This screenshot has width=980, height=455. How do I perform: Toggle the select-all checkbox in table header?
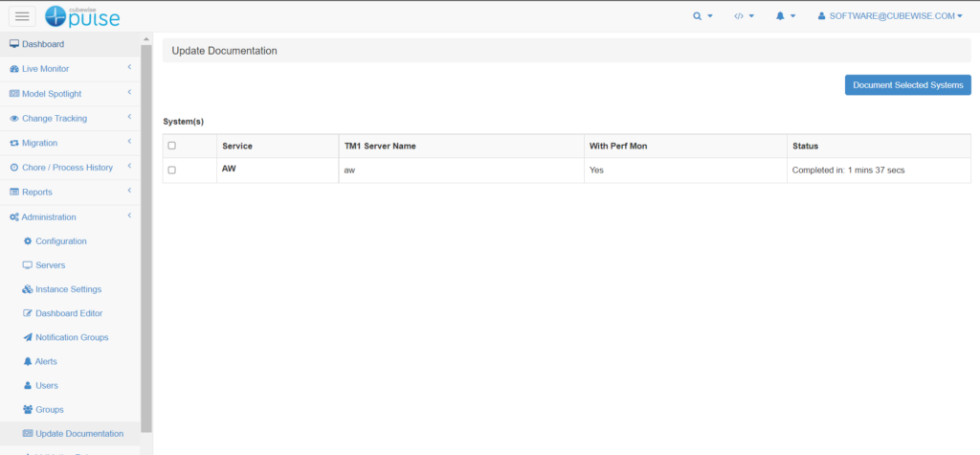coord(172,146)
